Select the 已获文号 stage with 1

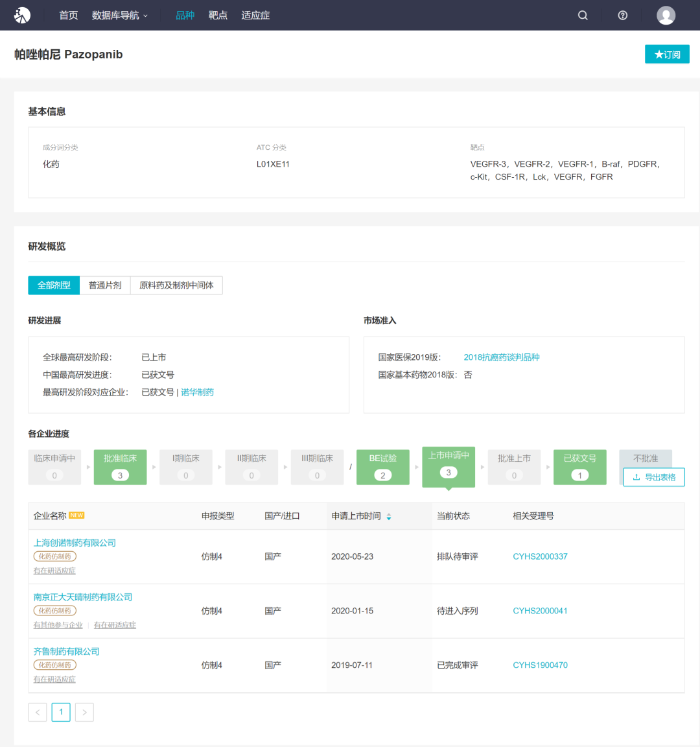580,467
